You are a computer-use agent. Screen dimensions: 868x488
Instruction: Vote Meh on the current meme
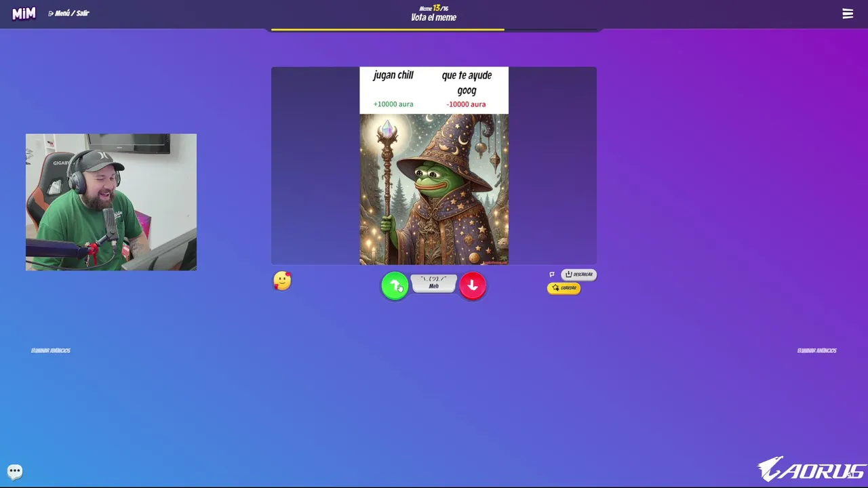pos(434,283)
